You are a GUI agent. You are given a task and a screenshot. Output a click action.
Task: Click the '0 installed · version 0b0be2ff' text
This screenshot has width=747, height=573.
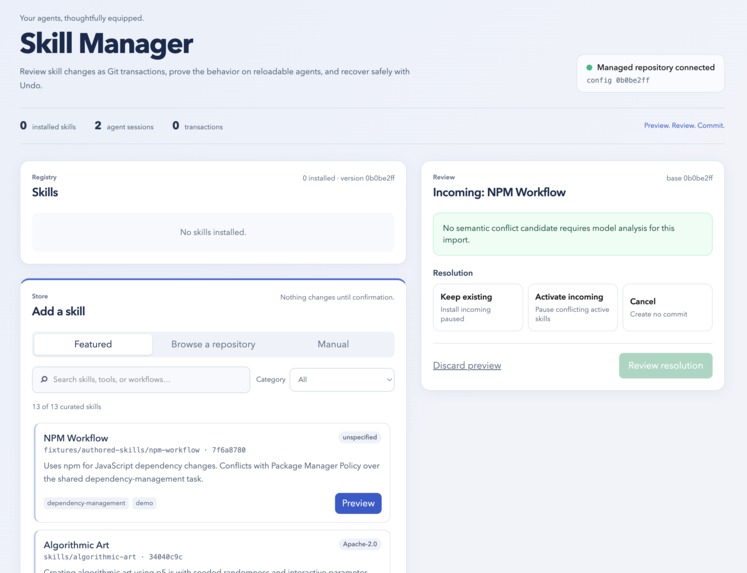(348, 178)
